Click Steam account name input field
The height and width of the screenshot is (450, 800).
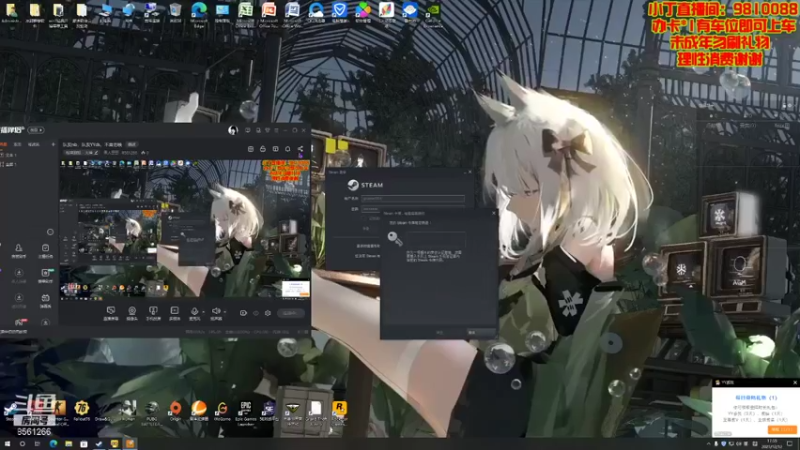click(413, 198)
